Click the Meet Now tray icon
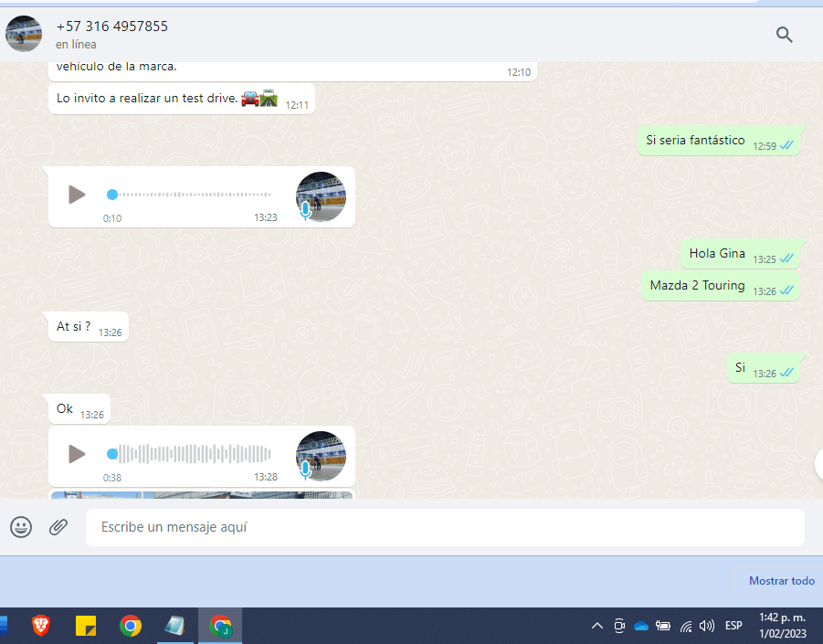Screen dimensions: 823x644 coord(619,626)
